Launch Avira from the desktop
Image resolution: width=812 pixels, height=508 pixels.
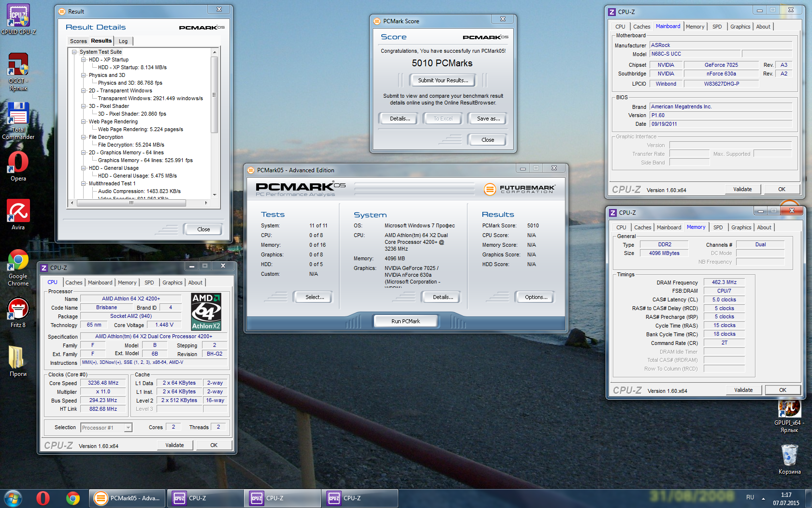click(x=18, y=215)
